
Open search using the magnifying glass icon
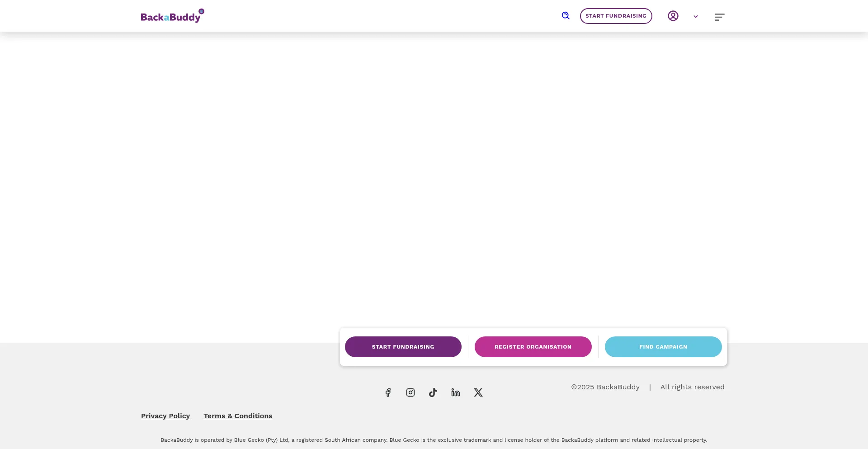[x=566, y=16]
